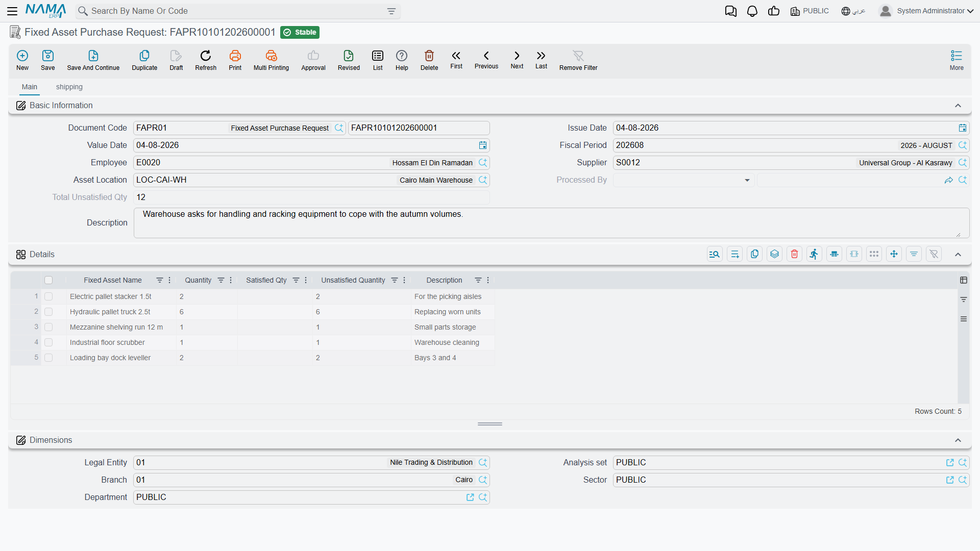Check the Hydraulic pallet truck row

pos(48,312)
